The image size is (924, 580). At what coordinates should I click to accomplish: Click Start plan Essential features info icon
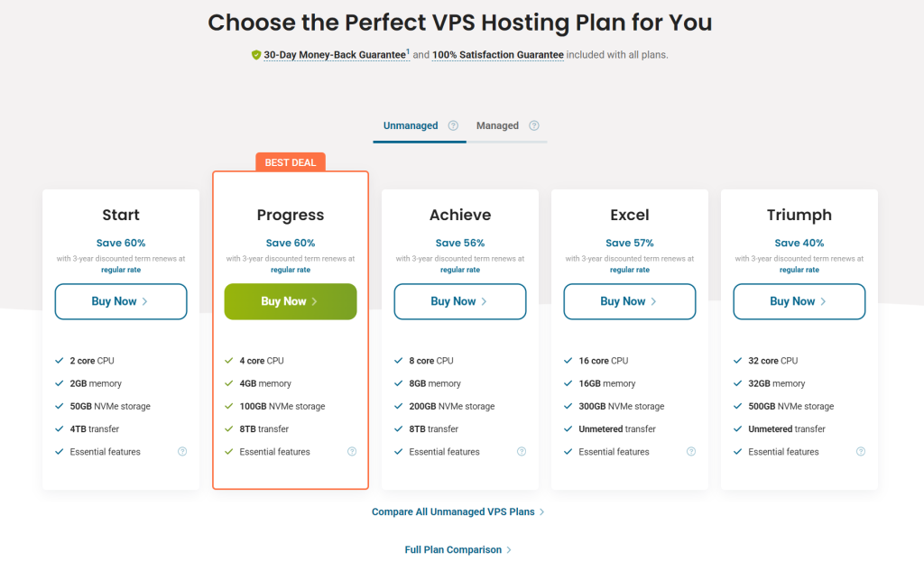pyautogui.click(x=182, y=452)
